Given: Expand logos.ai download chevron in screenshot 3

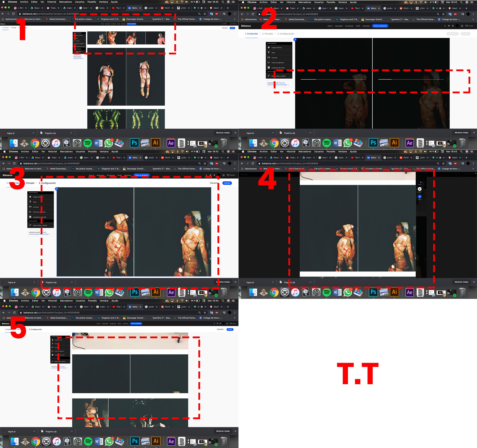Looking at the screenshot, I should 34,282.
